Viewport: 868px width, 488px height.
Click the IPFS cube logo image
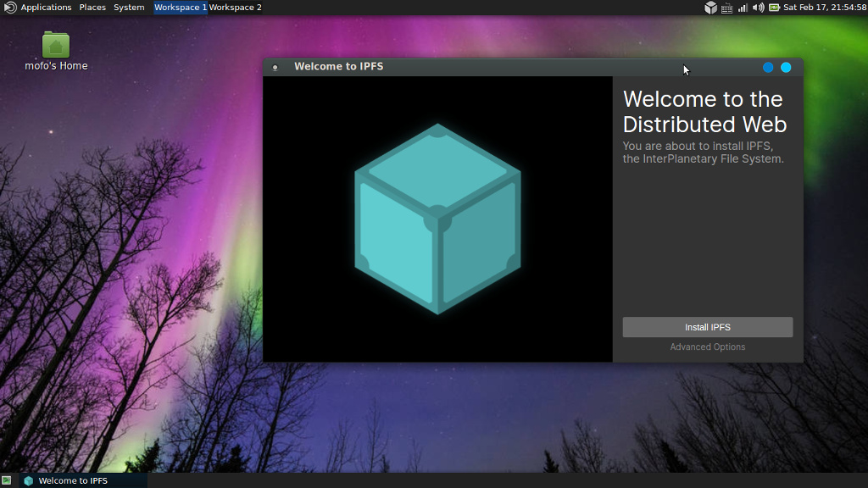click(x=437, y=219)
